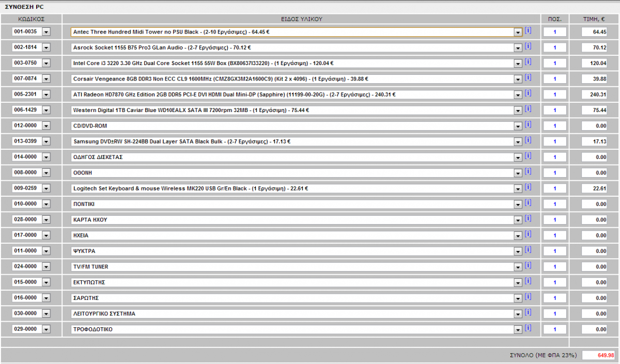Expand the ΨΥΚΤΡΑ product dropdown
This screenshot has height=364, width=620.
point(518,251)
